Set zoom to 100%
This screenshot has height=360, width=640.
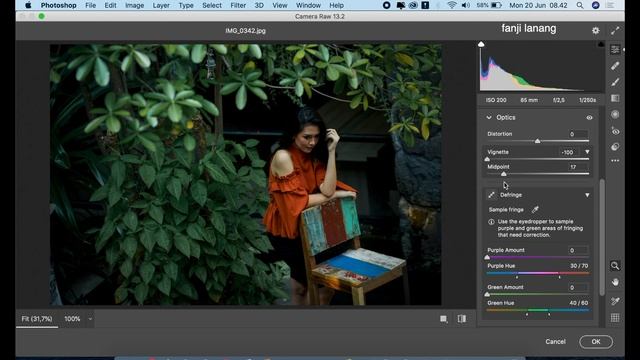(72, 319)
